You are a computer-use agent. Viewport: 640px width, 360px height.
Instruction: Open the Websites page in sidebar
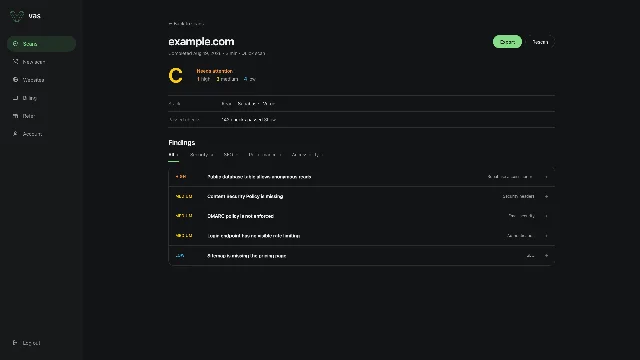click(41, 80)
